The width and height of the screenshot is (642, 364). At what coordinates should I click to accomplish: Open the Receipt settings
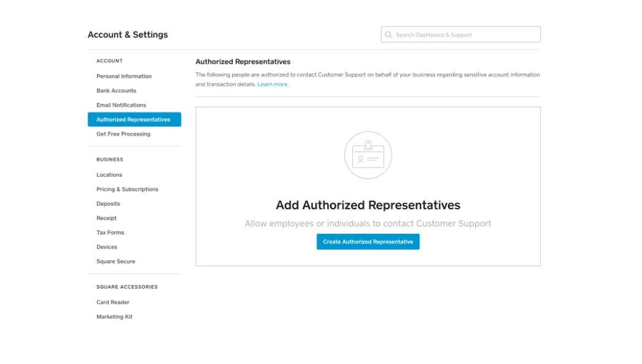pos(107,218)
